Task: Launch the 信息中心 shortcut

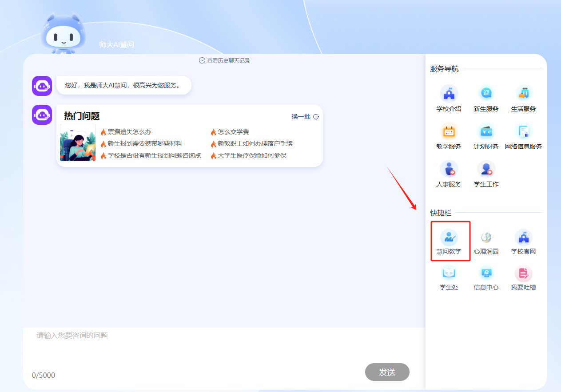Action: [x=486, y=277]
